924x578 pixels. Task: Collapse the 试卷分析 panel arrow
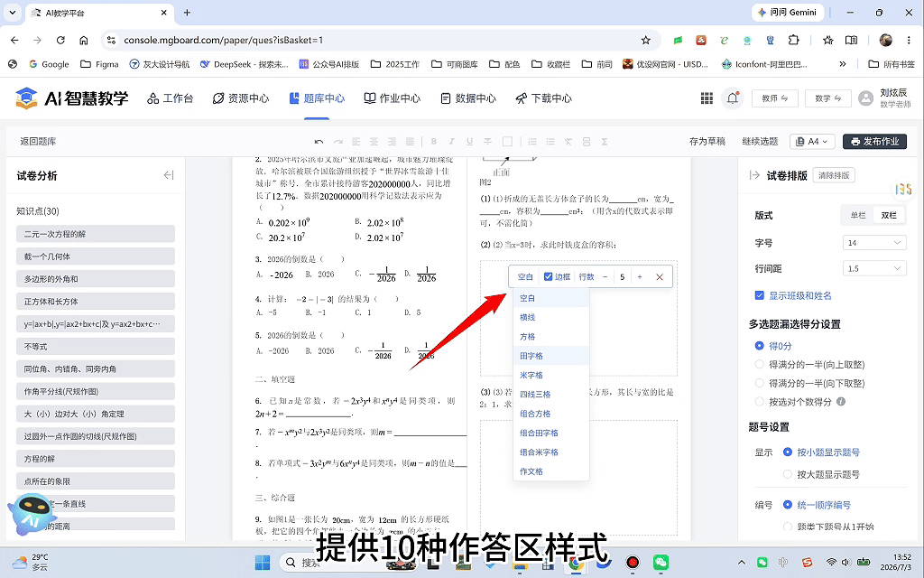pyautogui.click(x=169, y=175)
